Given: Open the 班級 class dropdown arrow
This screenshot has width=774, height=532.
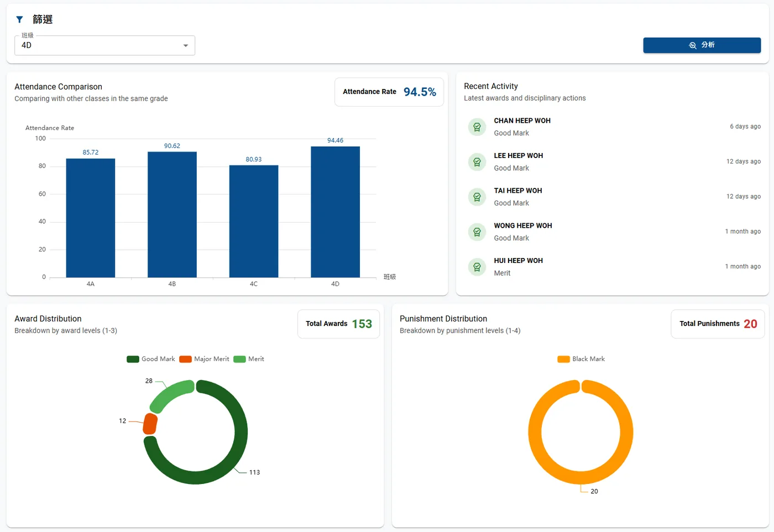Looking at the screenshot, I should pyautogui.click(x=186, y=45).
